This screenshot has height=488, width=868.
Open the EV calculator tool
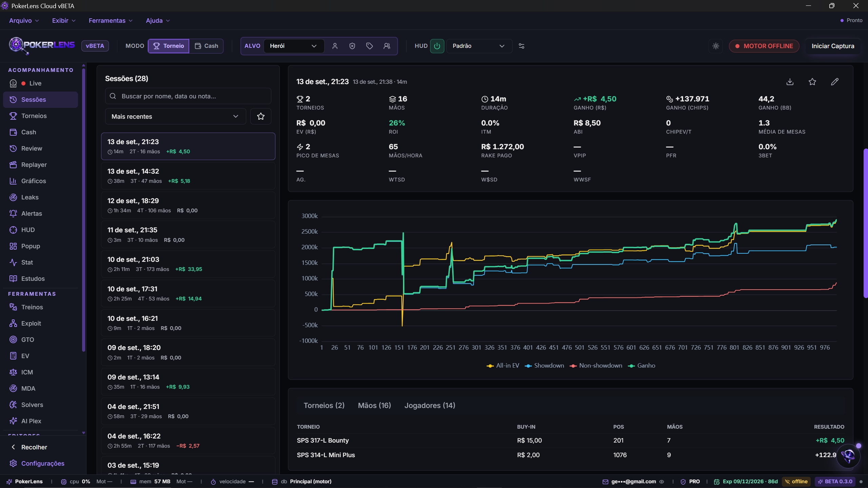click(40, 356)
